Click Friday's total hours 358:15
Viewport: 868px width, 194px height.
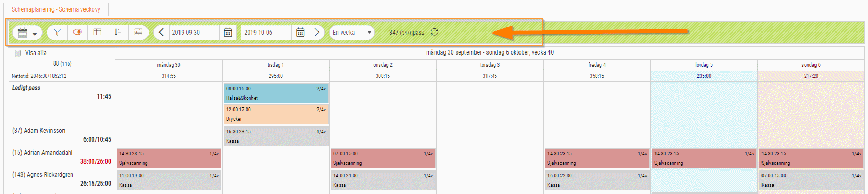597,76
